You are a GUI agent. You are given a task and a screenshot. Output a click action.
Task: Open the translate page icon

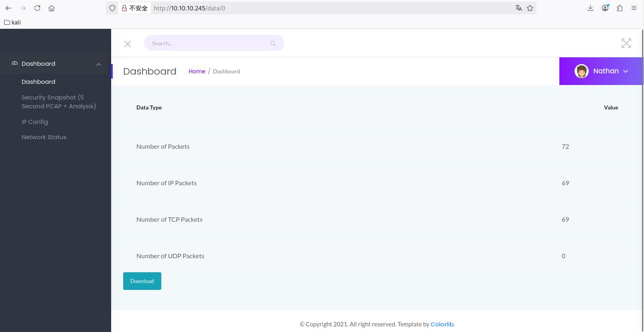tap(518, 8)
